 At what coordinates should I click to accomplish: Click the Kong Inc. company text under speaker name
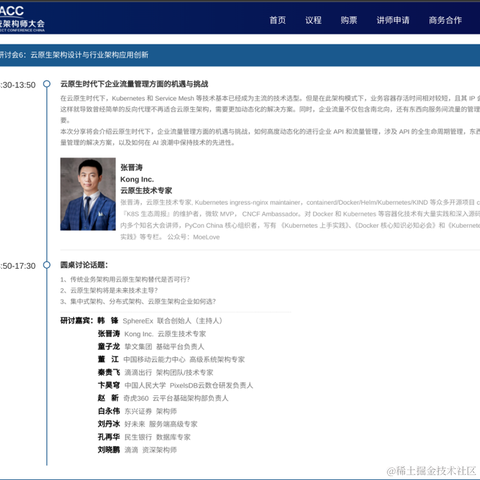point(137,179)
